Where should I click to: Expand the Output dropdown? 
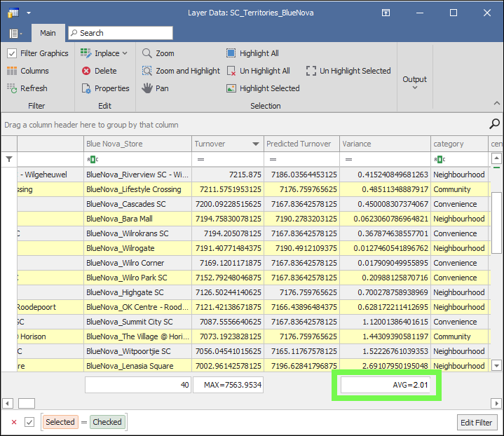[414, 83]
